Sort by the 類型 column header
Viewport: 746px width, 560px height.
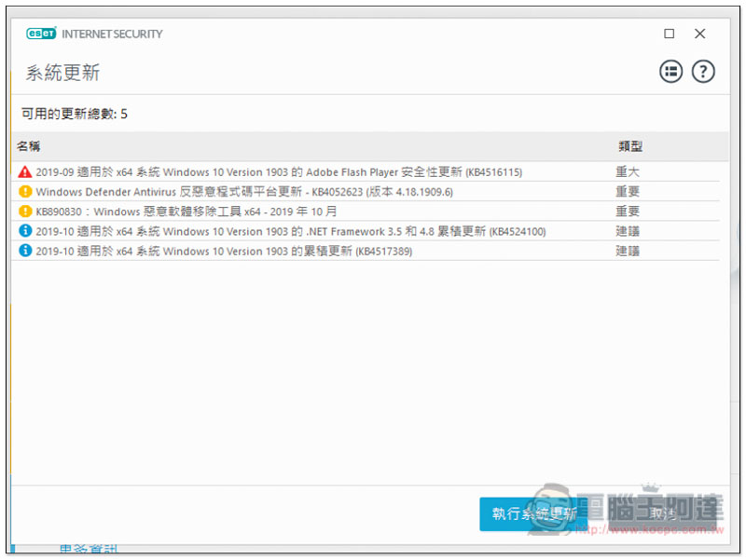tap(630, 146)
